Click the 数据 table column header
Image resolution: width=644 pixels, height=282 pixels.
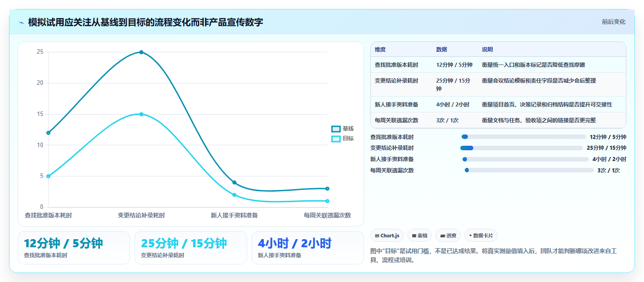[x=442, y=50]
